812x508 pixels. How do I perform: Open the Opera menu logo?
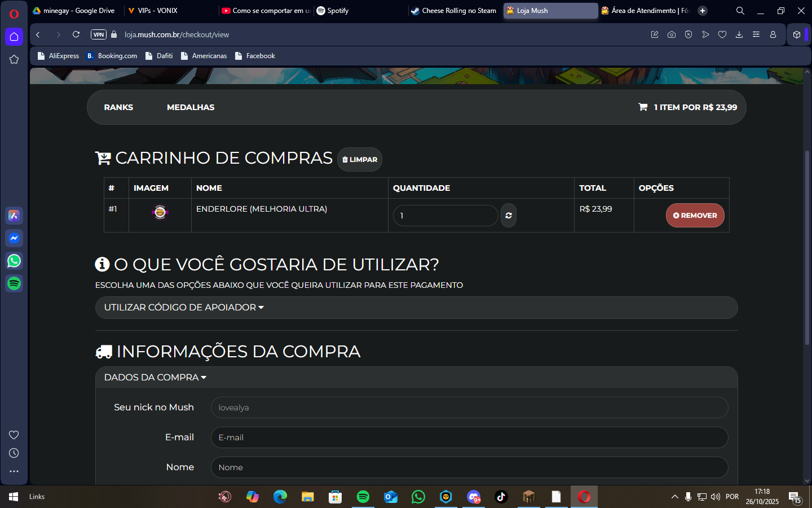point(14,14)
